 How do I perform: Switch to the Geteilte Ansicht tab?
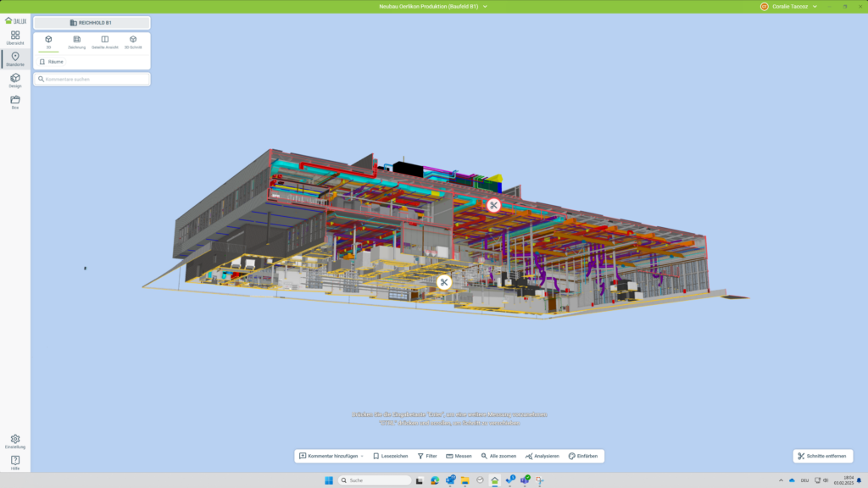click(x=105, y=42)
